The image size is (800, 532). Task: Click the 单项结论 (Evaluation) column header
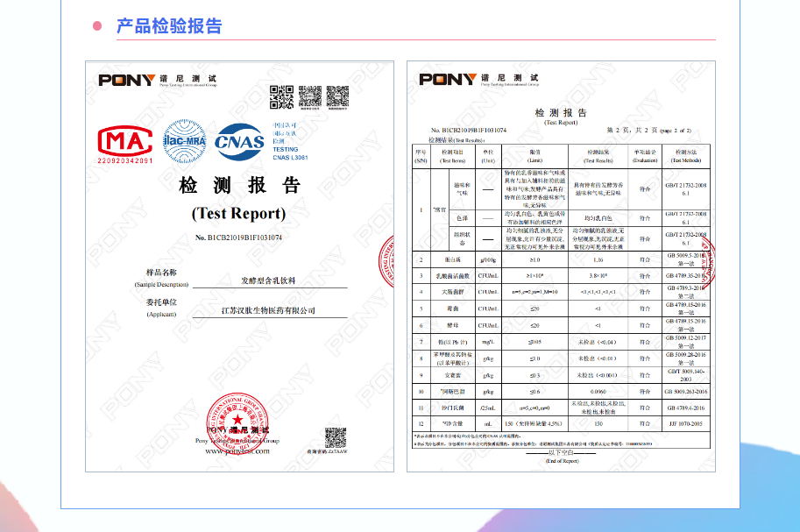tap(645, 156)
